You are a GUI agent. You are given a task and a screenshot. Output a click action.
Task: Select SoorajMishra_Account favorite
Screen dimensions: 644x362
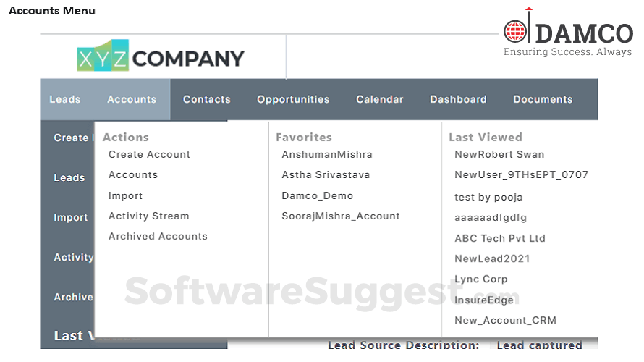341,216
